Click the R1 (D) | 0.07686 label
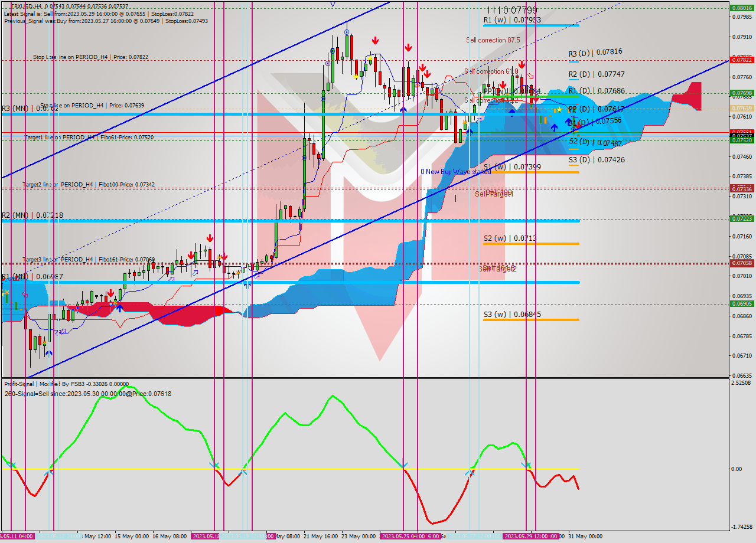Image resolution: width=756 pixels, height=543 pixels. pyautogui.click(x=597, y=91)
